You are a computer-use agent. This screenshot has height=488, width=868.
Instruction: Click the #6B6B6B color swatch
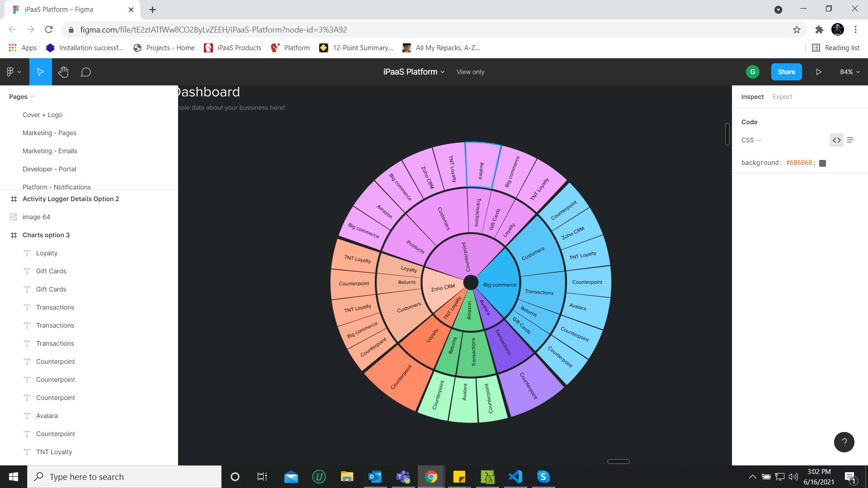(x=823, y=163)
